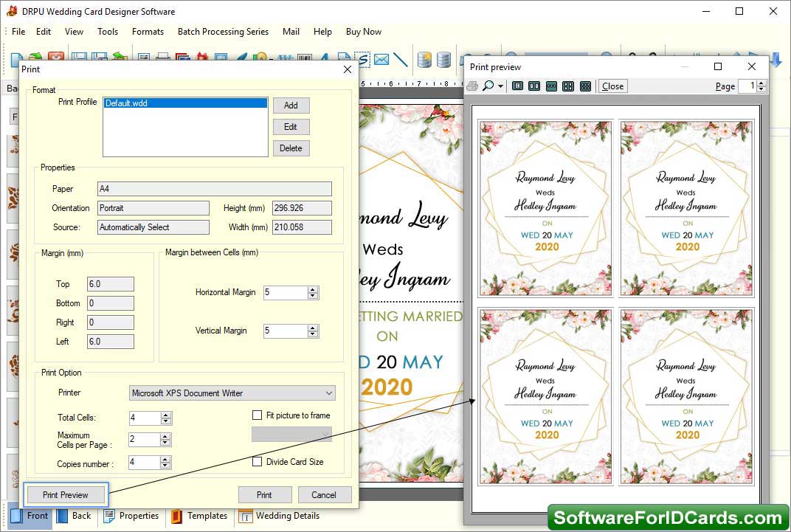Open the Help menu
The image size is (791, 532).
(x=322, y=31)
